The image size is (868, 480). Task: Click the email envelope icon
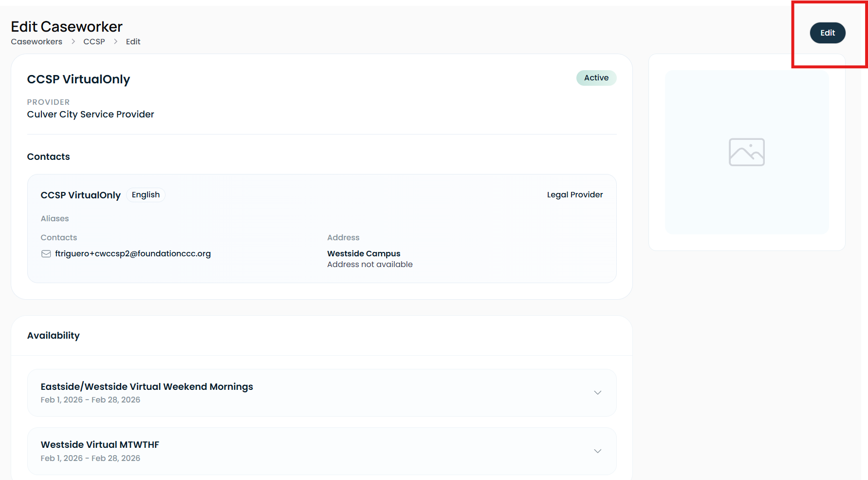click(x=46, y=254)
